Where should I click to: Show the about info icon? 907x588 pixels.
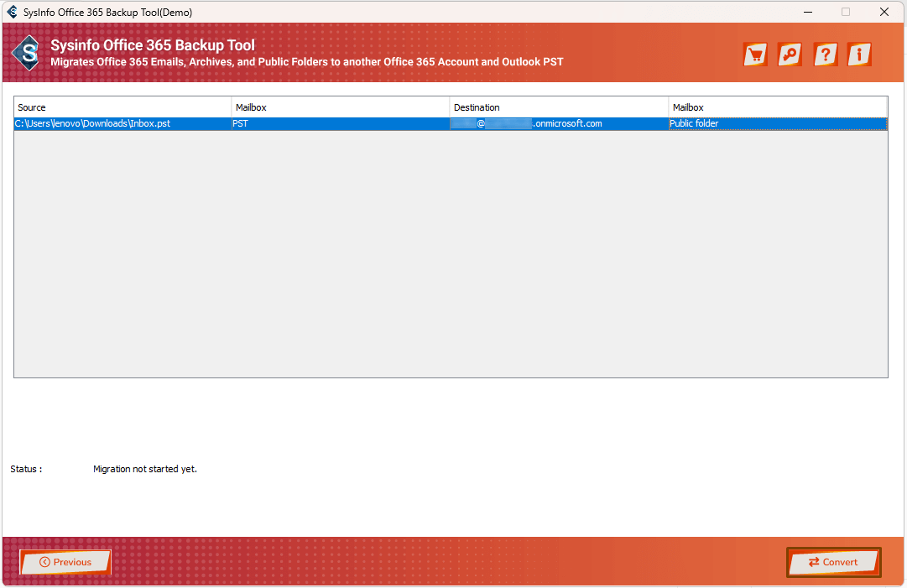pos(859,55)
